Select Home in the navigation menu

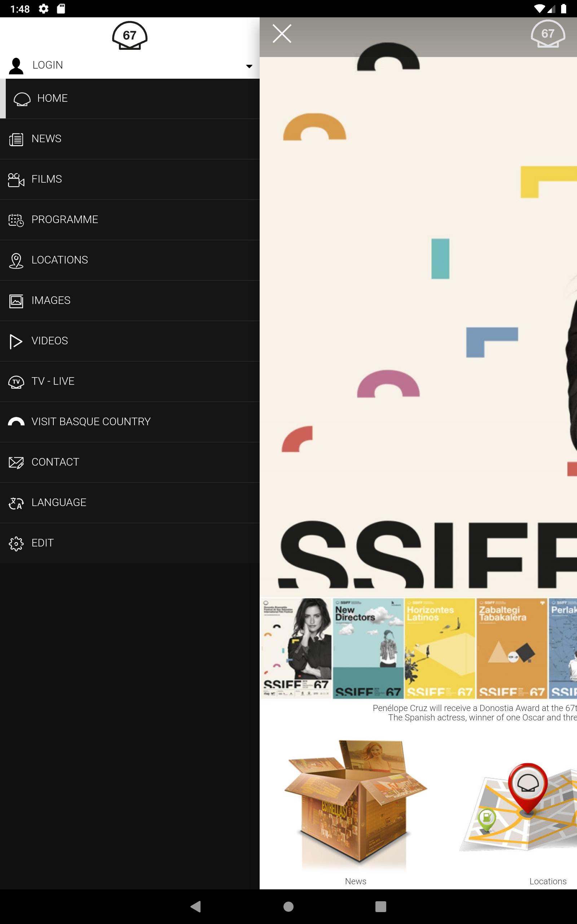click(x=53, y=99)
